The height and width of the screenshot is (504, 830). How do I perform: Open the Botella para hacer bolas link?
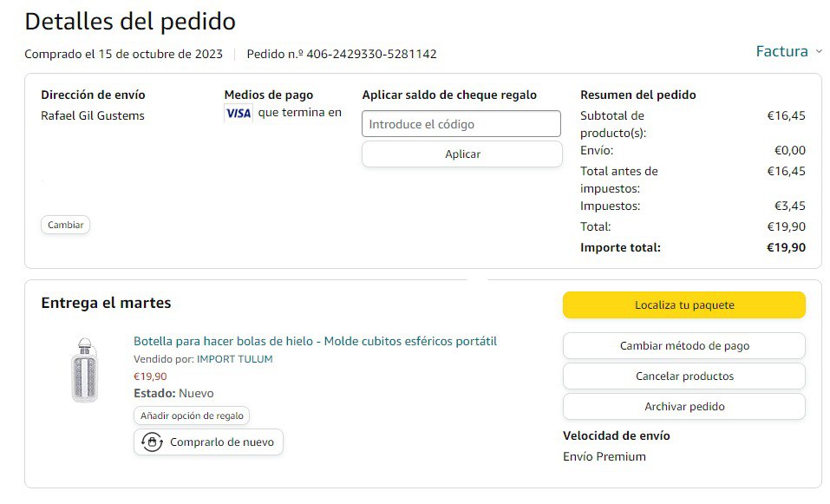click(315, 341)
